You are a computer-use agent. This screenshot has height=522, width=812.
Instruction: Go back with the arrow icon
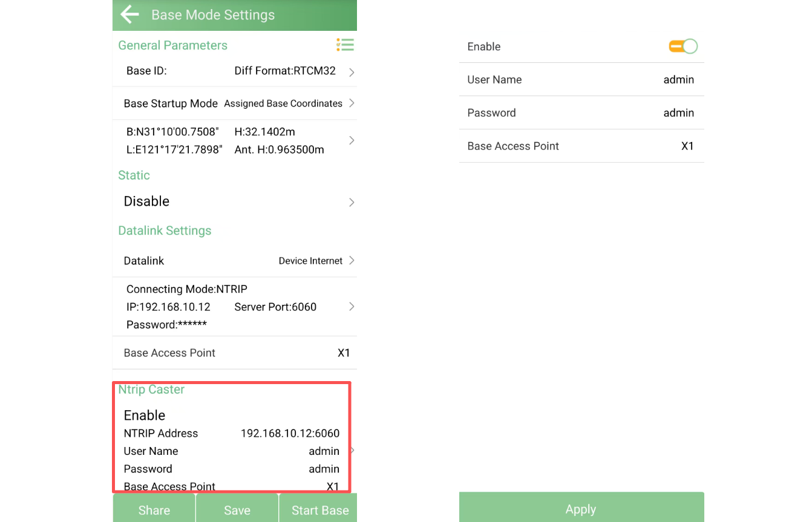click(x=129, y=15)
